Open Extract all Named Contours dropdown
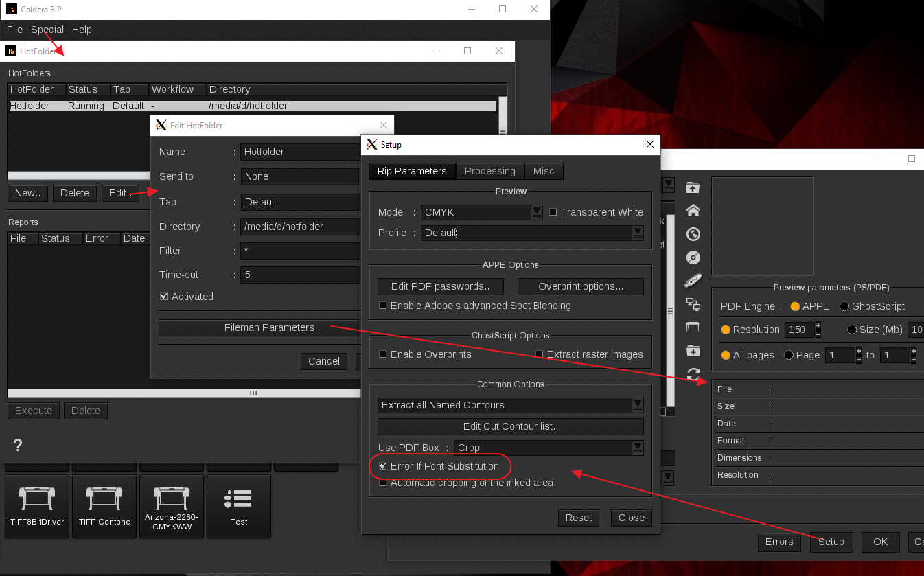 pyautogui.click(x=638, y=405)
